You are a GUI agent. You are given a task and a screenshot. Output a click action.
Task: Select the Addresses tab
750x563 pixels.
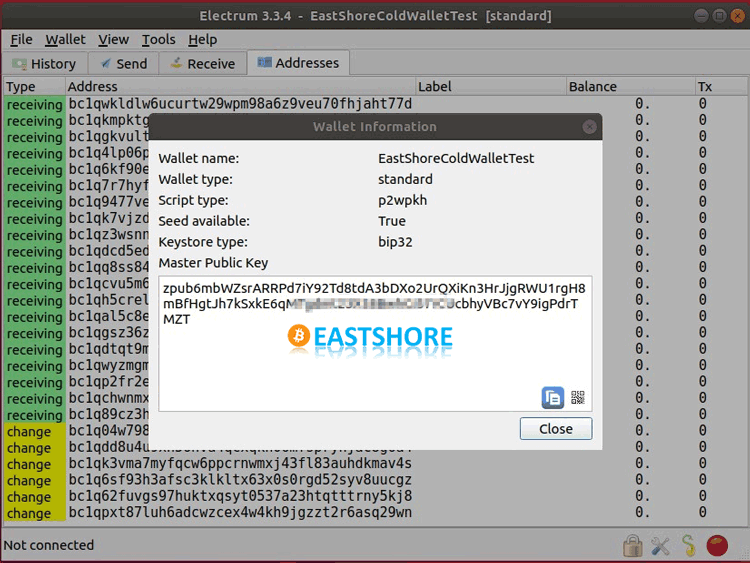[x=298, y=63]
